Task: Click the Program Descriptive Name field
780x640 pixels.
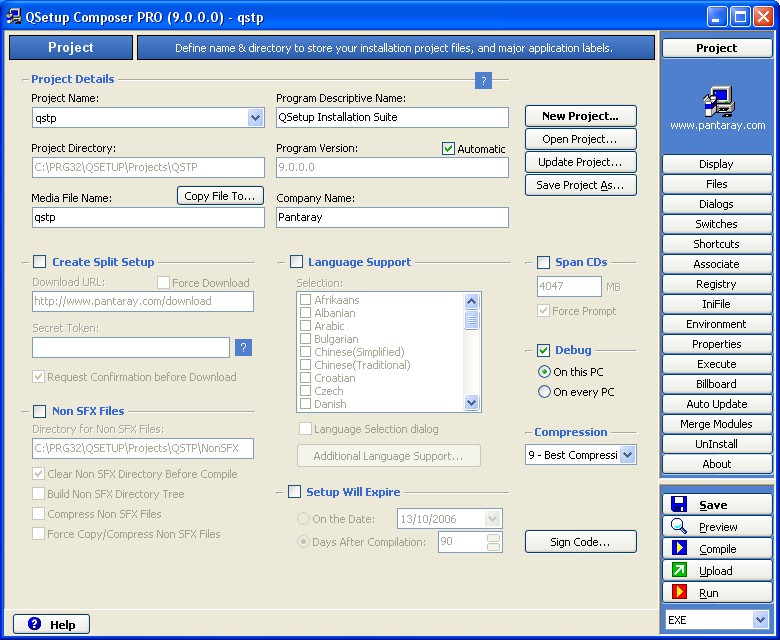Action: click(x=392, y=117)
